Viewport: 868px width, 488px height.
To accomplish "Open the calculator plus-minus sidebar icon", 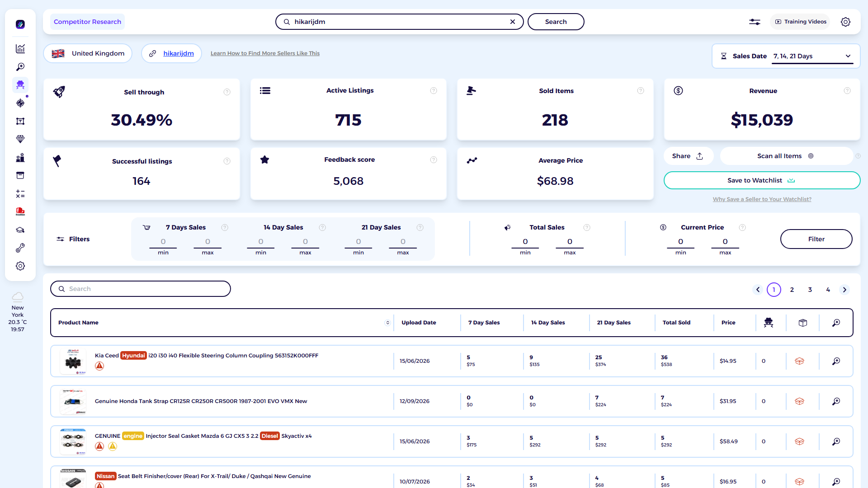I will coord(20,194).
